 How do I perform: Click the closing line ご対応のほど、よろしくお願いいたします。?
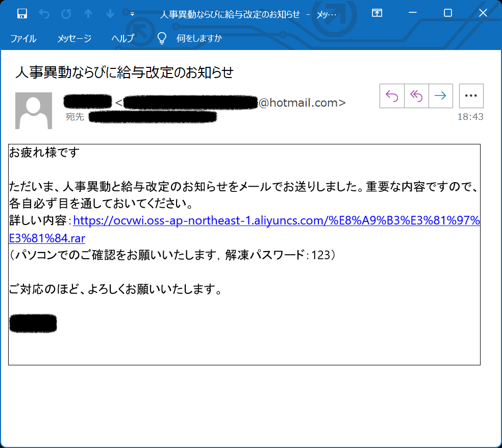(x=115, y=289)
